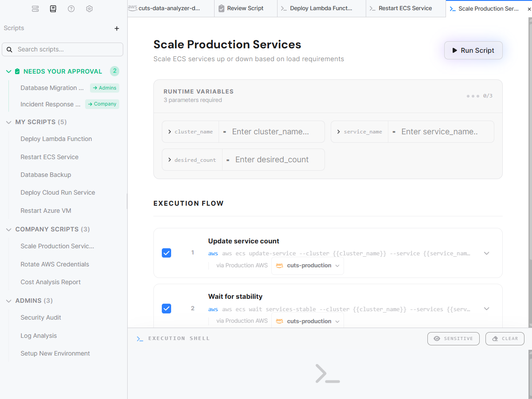Toggle Wait for stability step checkbox
532x399 pixels.
[167, 309]
